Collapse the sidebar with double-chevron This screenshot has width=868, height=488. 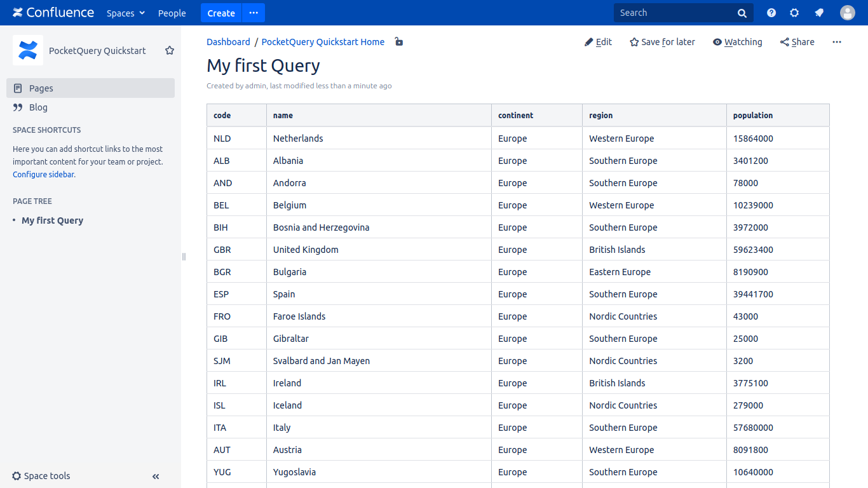click(x=156, y=476)
